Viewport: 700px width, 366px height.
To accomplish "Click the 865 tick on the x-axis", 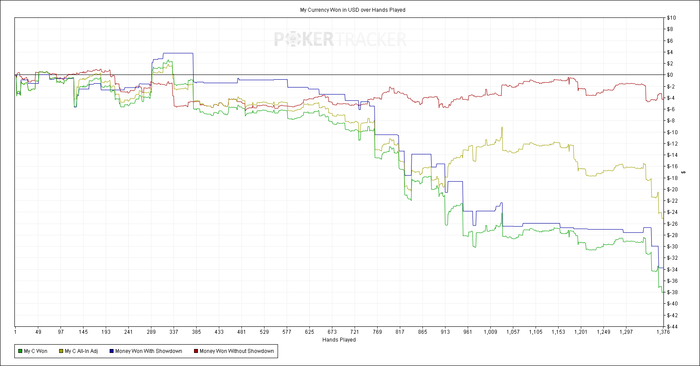I will 422,332.
